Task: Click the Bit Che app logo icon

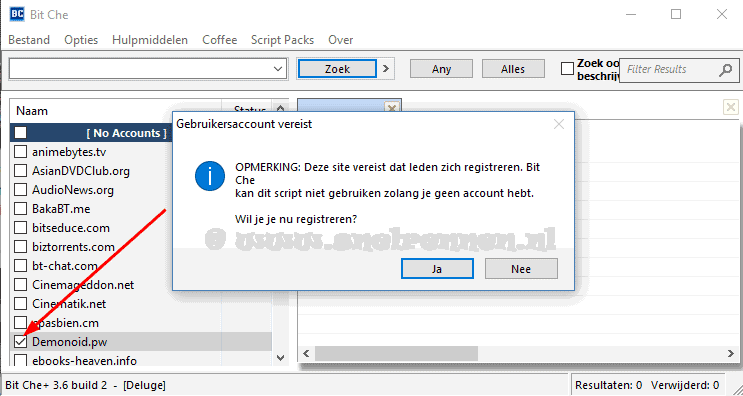Action: point(17,14)
